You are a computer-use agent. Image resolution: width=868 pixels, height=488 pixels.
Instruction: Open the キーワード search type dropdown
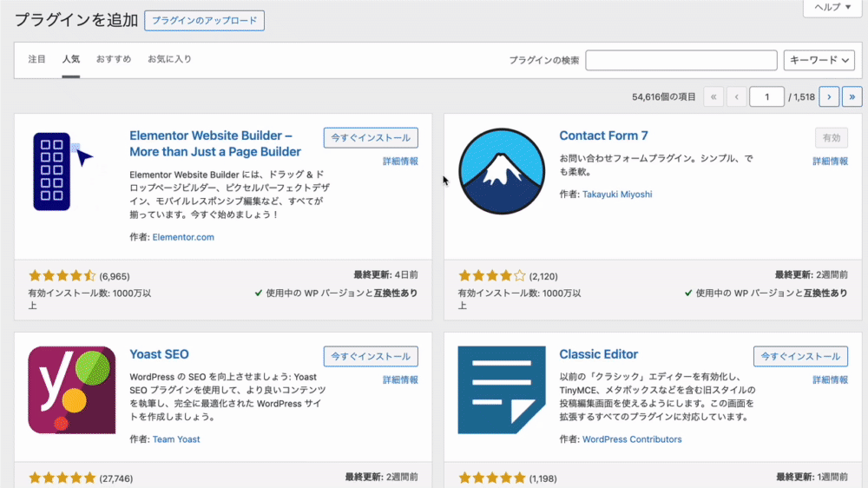coord(819,61)
